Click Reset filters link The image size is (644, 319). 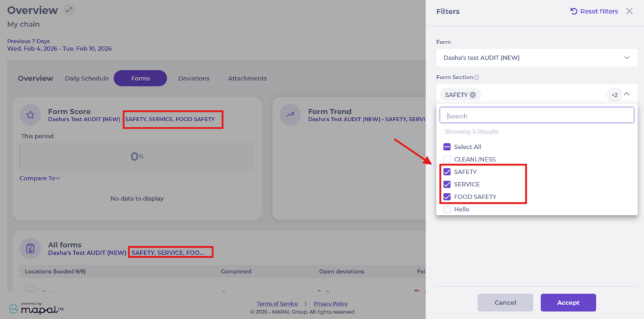pos(594,11)
